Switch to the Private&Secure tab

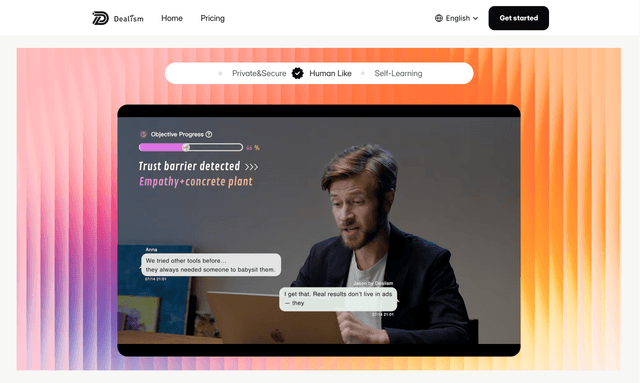point(259,73)
